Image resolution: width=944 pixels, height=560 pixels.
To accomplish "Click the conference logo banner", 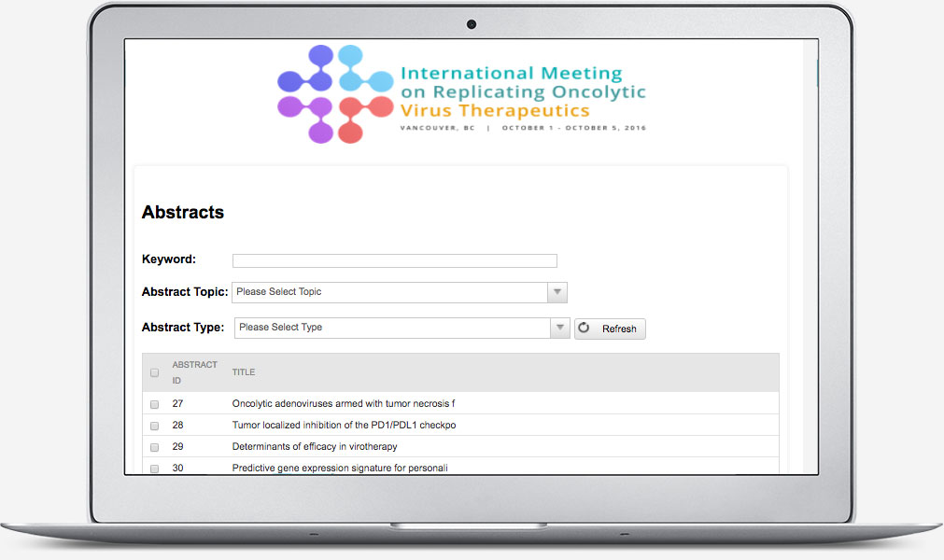I will 461,94.
